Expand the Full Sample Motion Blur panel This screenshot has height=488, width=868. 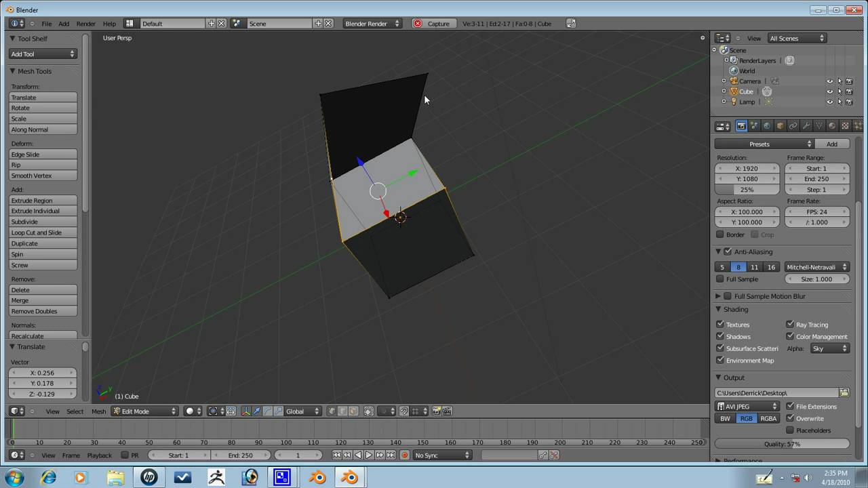click(718, 296)
